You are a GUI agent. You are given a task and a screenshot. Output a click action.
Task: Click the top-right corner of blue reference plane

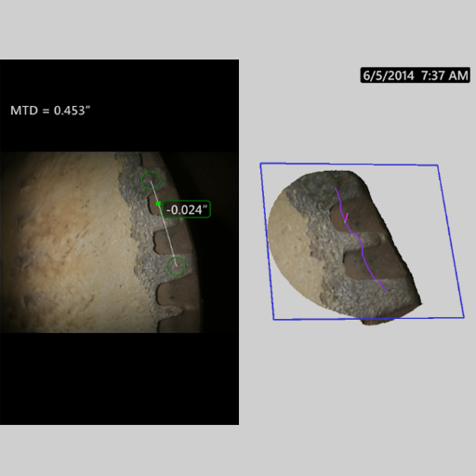(438, 165)
